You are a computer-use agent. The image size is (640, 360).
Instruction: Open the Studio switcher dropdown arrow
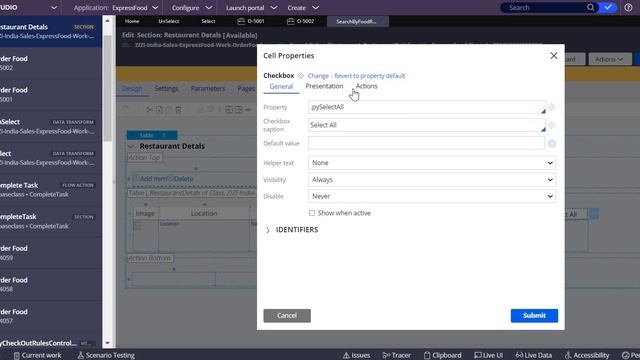53,8
